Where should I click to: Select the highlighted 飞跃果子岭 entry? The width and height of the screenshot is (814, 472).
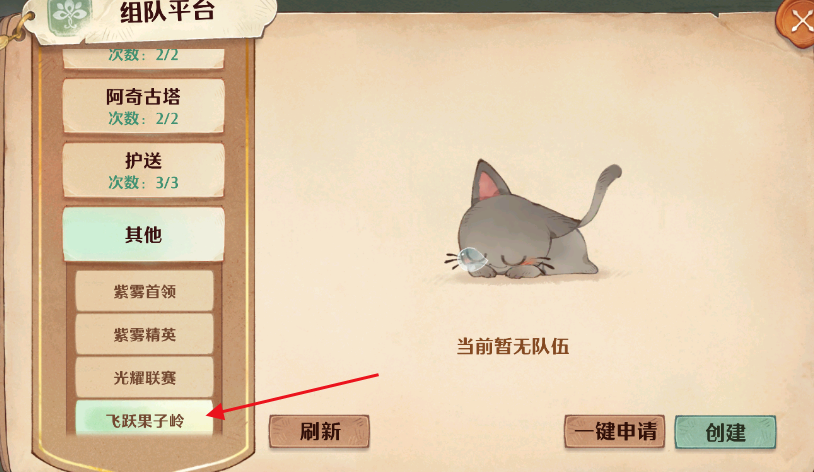pyautogui.click(x=144, y=418)
